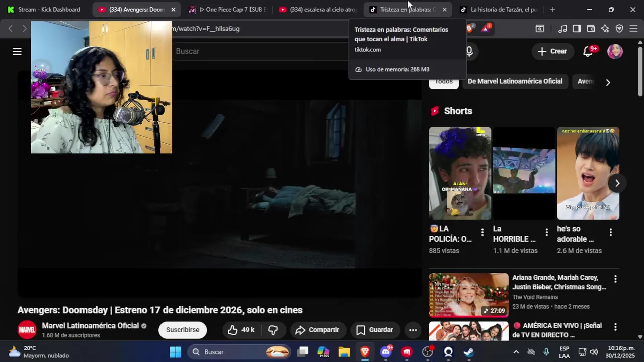Open Task View on the taskbar
The image size is (644, 362).
(303, 352)
